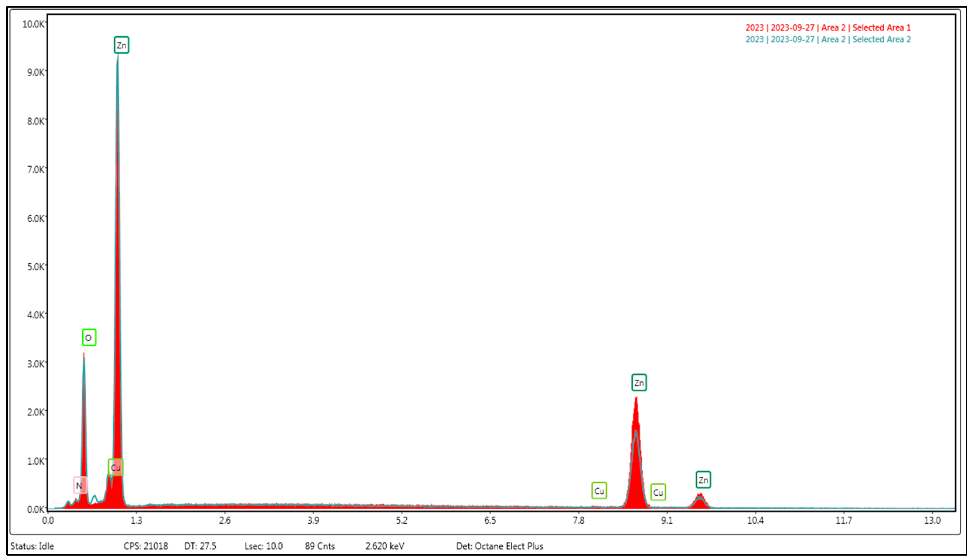The width and height of the screenshot is (972, 560).
Task: Click the Lsec: 10.0 live time readout
Action: coord(264,546)
